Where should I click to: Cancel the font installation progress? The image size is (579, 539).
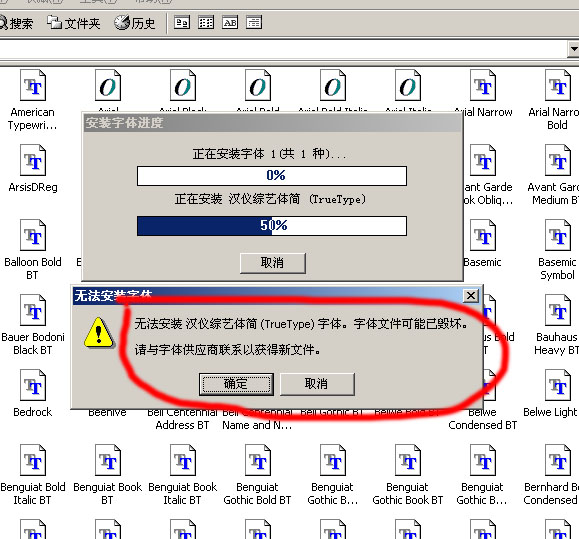tap(273, 263)
